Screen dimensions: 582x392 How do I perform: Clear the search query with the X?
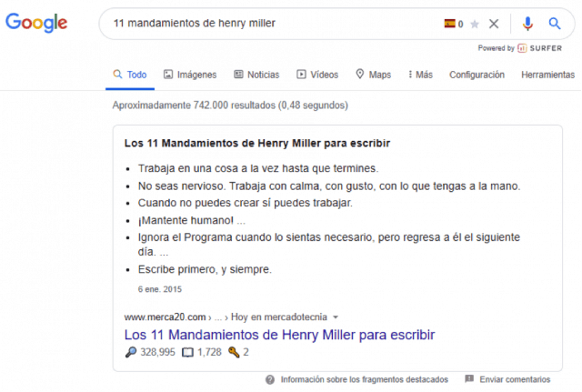click(x=494, y=24)
